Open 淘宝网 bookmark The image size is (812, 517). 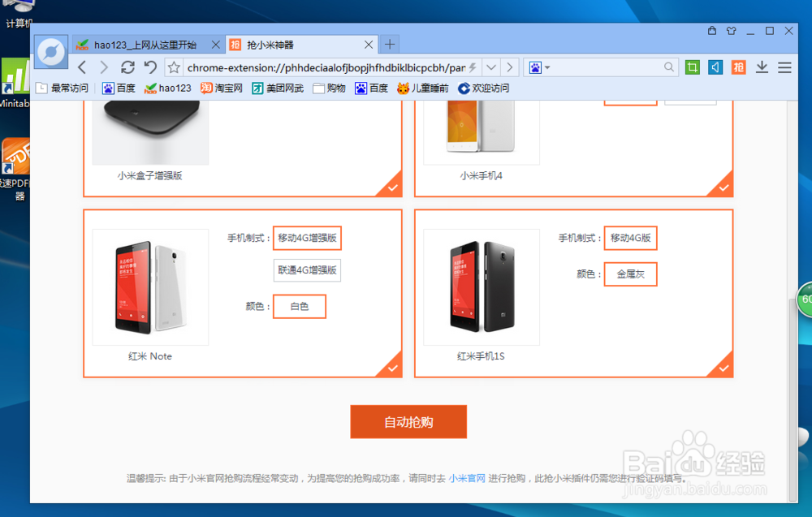(222, 88)
